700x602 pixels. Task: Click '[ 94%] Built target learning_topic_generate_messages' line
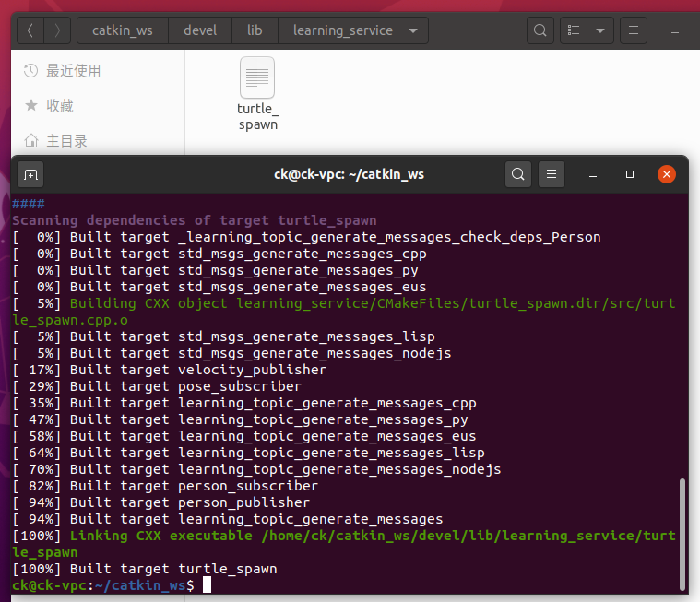pos(228,519)
